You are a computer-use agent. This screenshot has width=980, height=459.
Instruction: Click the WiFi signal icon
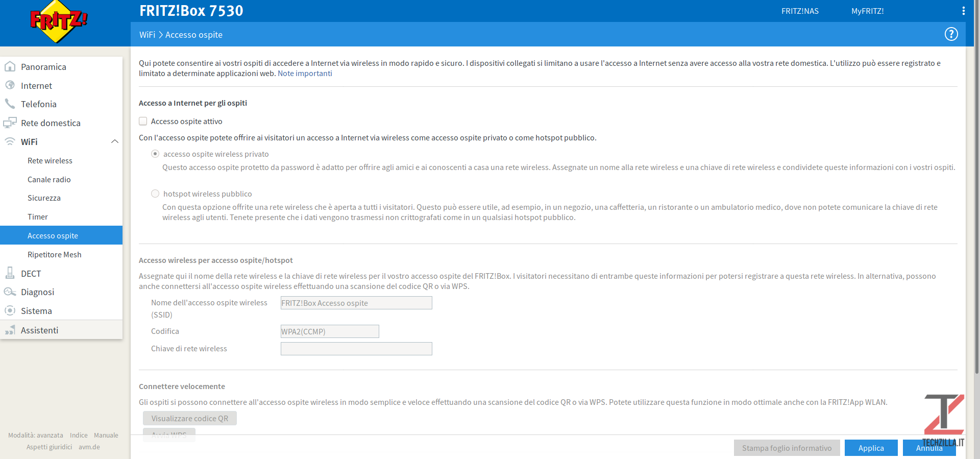[x=10, y=141]
